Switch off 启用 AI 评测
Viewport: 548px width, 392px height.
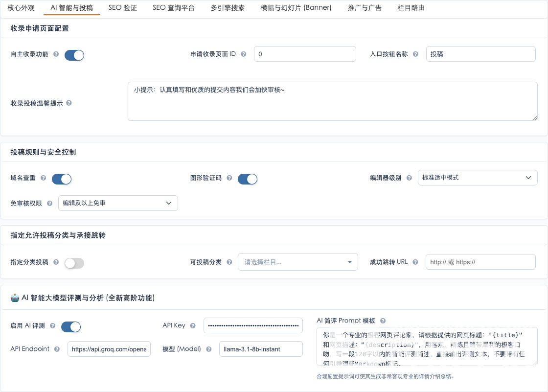point(71,327)
